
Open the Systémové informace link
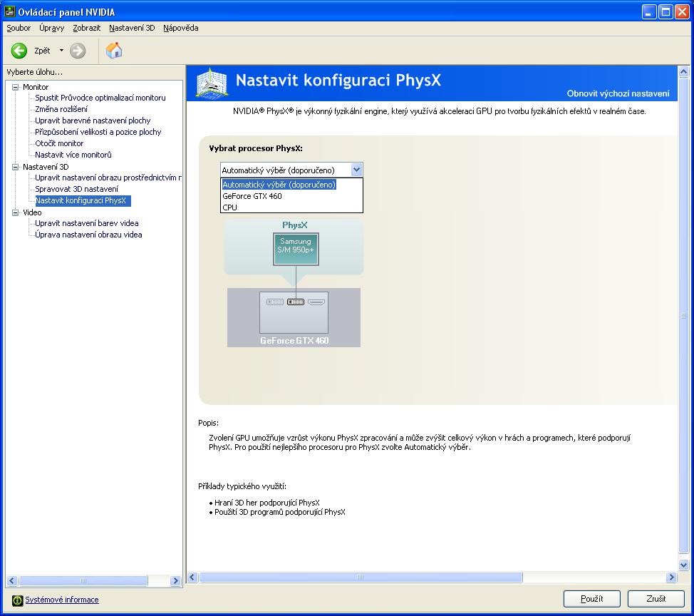click(62, 600)
